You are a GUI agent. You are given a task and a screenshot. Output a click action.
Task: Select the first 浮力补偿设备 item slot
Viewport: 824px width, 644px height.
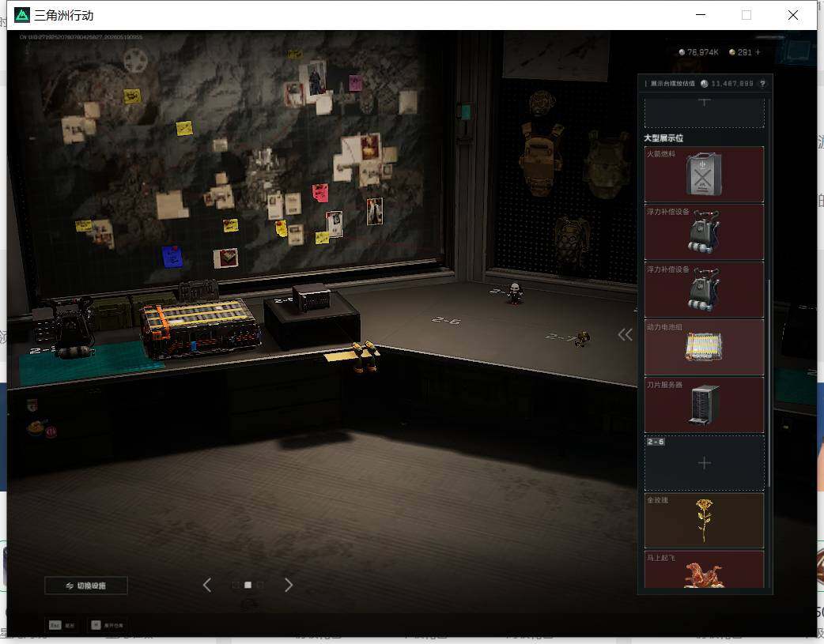click(704, 232)
